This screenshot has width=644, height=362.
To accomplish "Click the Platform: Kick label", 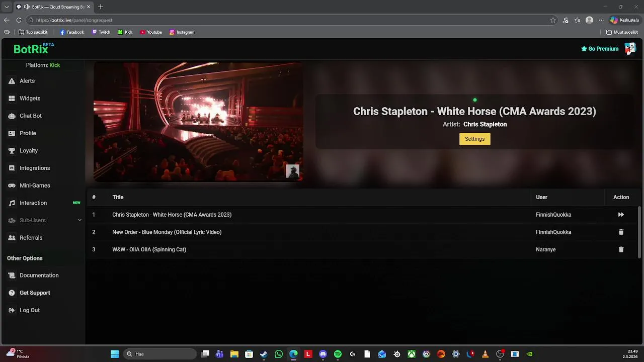I will (43, 65).
